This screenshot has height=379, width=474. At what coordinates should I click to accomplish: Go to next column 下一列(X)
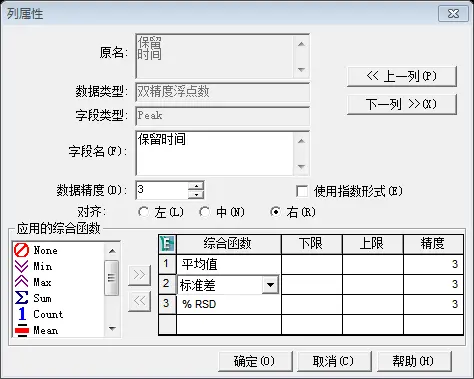[402, 104]
